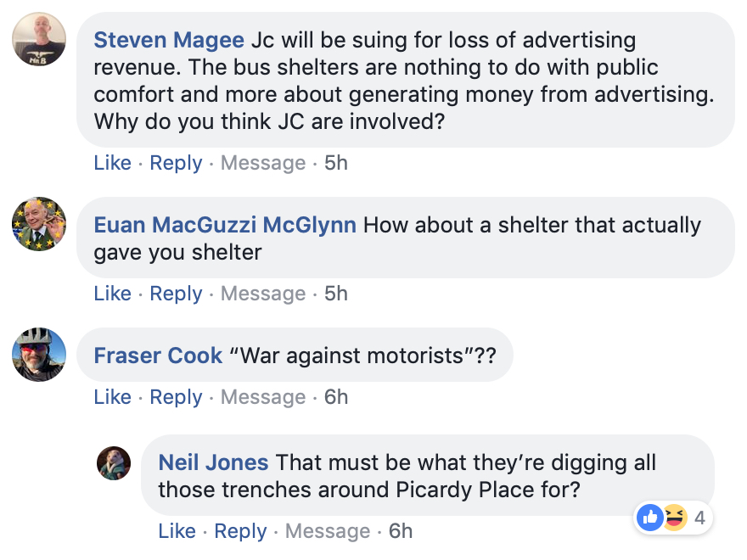
Task: Reply to Fraser Cook's comment
Action: coord(176,397)
